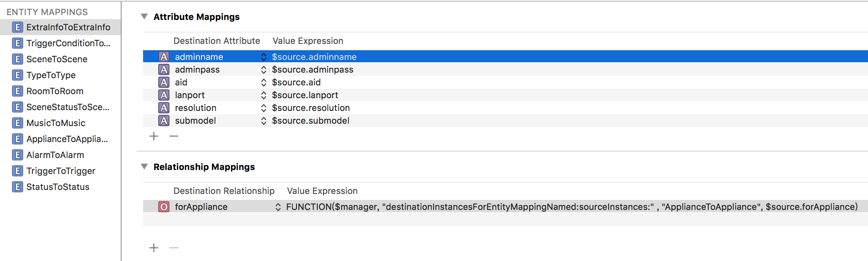The width and height of the screenshot is (868, 261).
Task: Click the resolution attribute icon
Action: point(164,108)
